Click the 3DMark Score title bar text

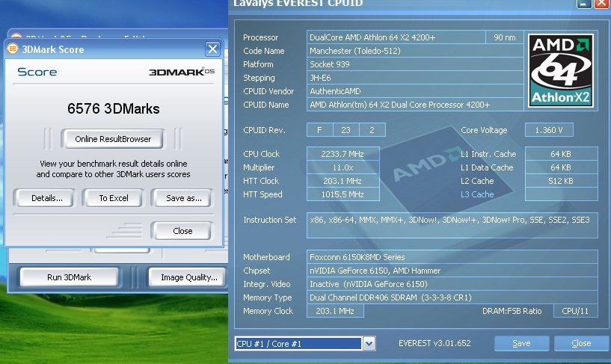53,49
